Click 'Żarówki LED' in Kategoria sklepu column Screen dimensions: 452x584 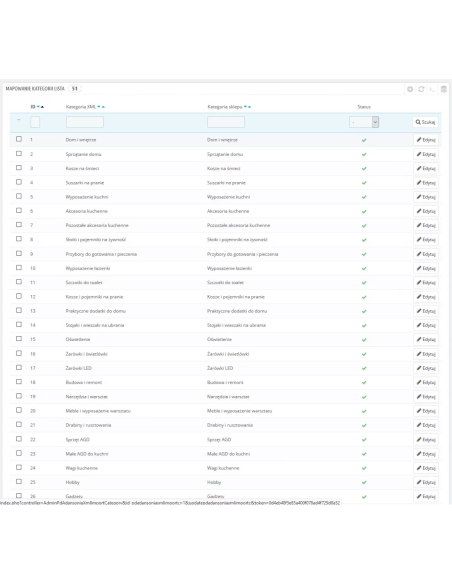[220, 368]
